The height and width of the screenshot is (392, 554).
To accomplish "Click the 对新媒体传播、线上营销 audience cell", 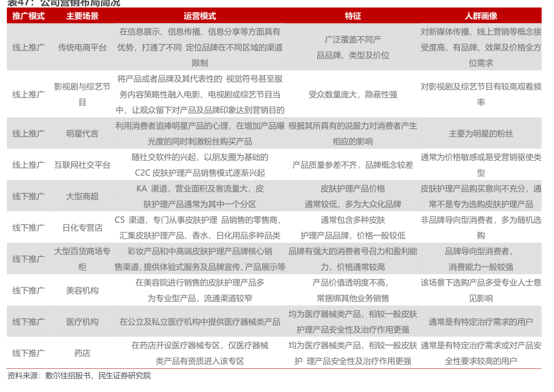I will click(x=481, y=47).
